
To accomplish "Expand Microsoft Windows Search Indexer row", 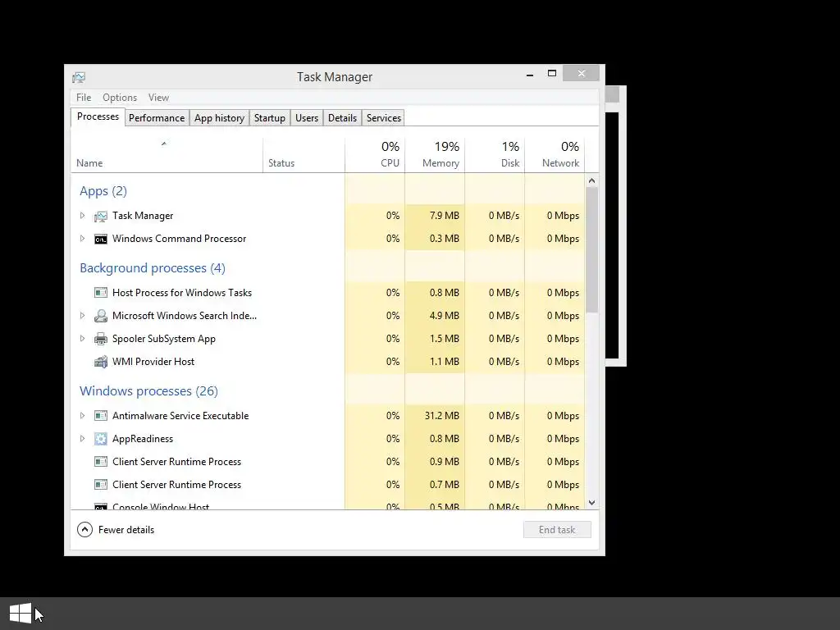I will [82, 316].
